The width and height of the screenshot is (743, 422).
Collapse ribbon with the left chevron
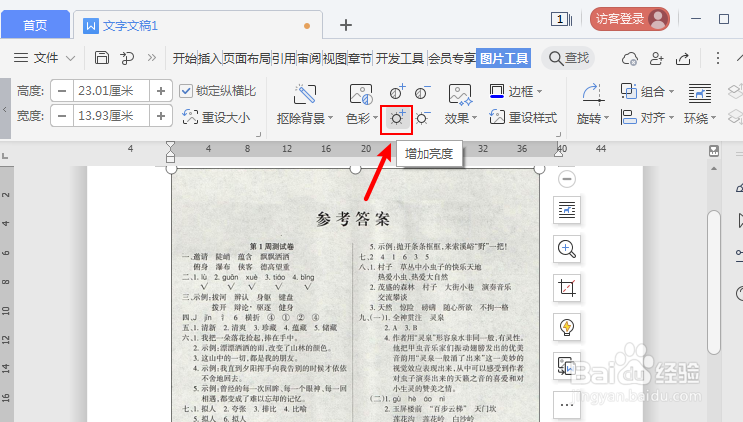(5, 109)
